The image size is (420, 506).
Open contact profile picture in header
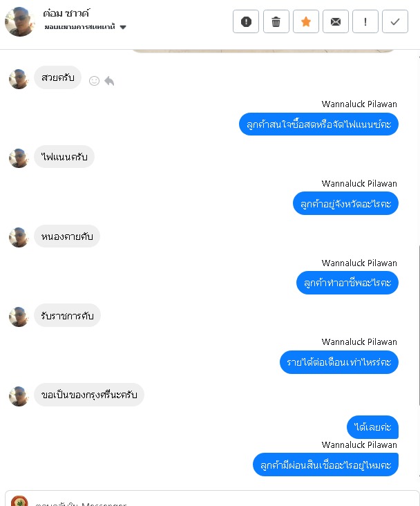[19, 21]
